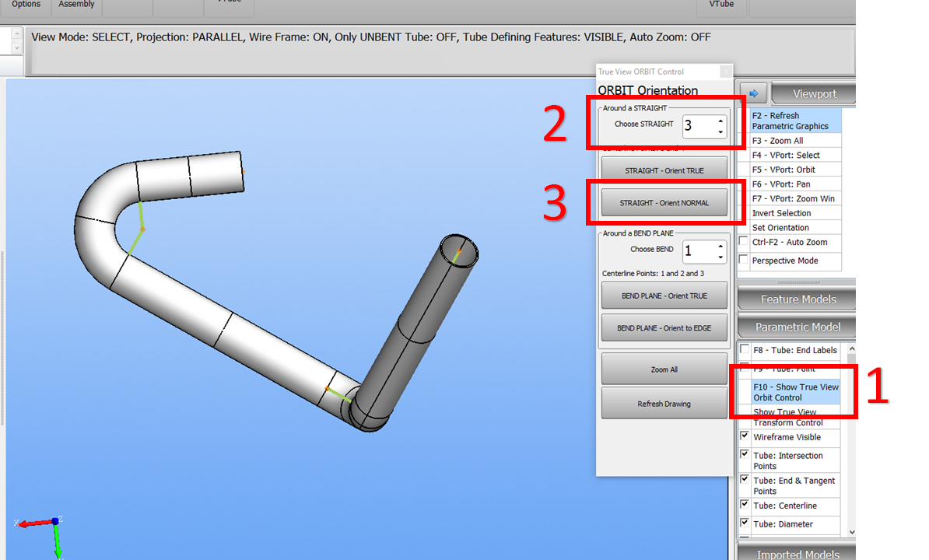Select F5 - VPort: Orbit list item
Image resolution: width=929 pixels, height=560 pixels.
point(784,170)
